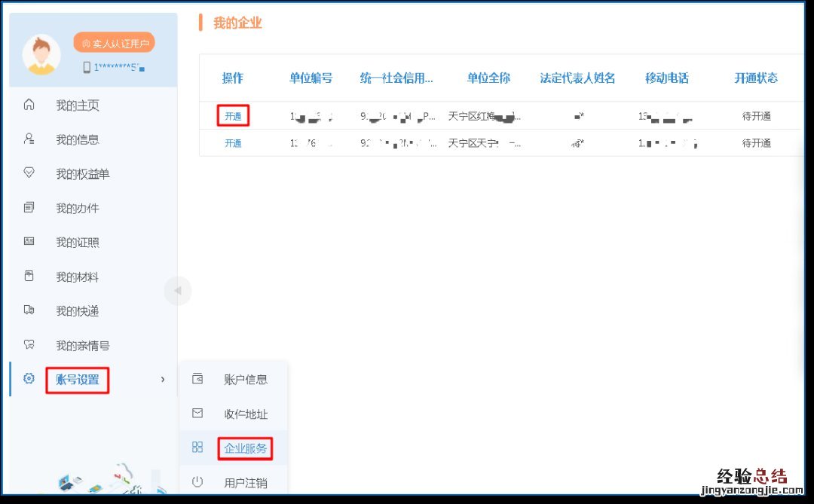Open 我的亲情号 in the sidebar
Screen dimensions: 814x504
(83, 345)
